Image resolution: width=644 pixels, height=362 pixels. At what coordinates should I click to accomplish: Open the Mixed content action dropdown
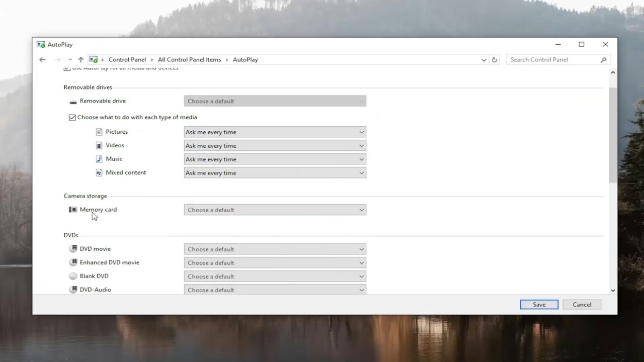275,173
